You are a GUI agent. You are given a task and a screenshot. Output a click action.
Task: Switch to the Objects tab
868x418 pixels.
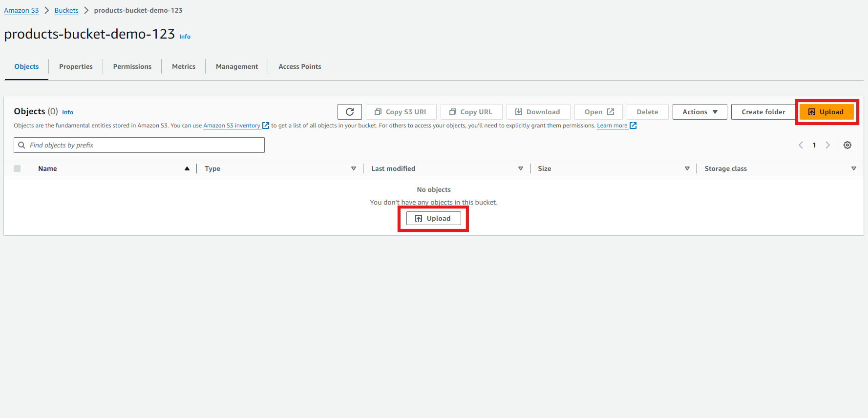tap(26, 66)
